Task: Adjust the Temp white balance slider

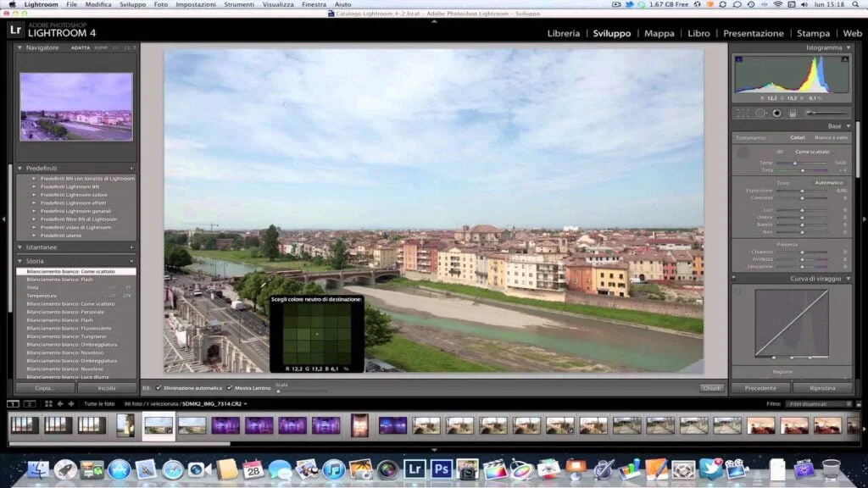Action: pyautogui.click(x=795, y=163)
